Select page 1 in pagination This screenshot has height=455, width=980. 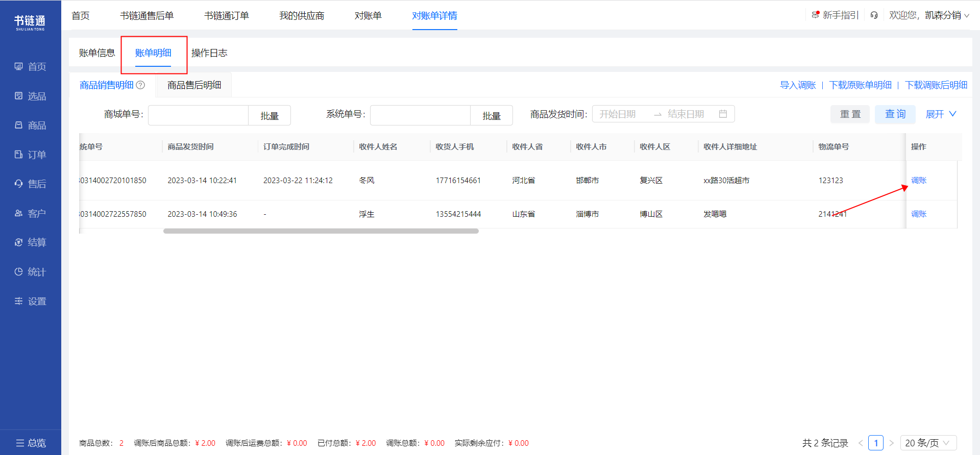tap(876, 443)
